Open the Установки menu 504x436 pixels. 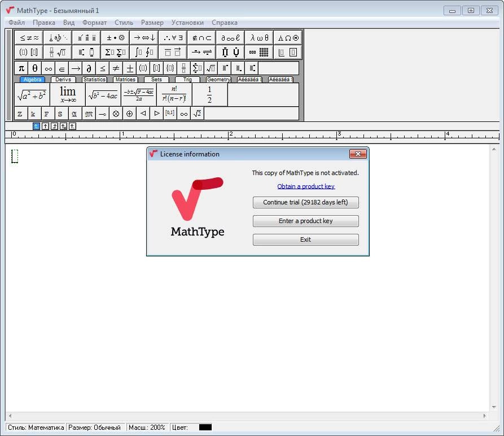[x=187, y=23]
